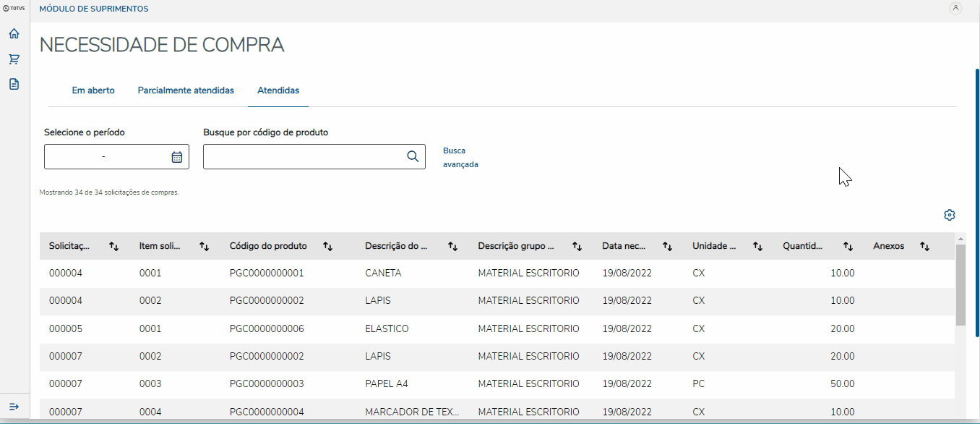The image size is (980, 424).
Task: Open the shopping cart sidebar icon
Action: pyautogui.click(x=14, y=59)
